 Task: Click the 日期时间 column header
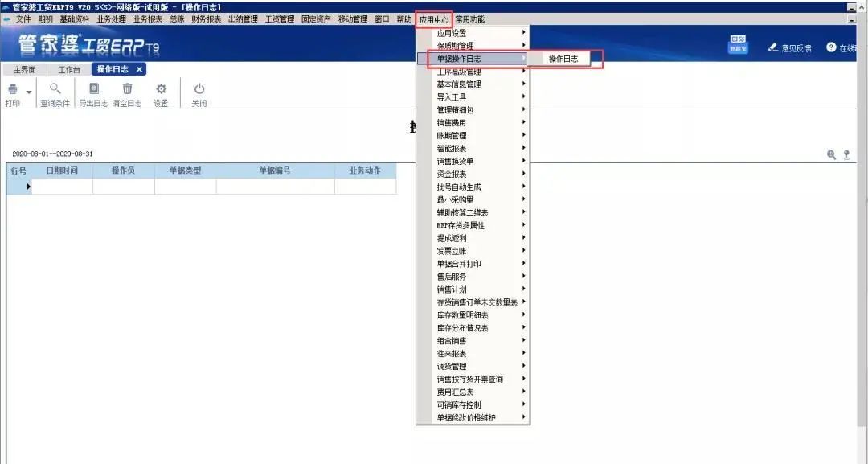[x=62, y=170]
